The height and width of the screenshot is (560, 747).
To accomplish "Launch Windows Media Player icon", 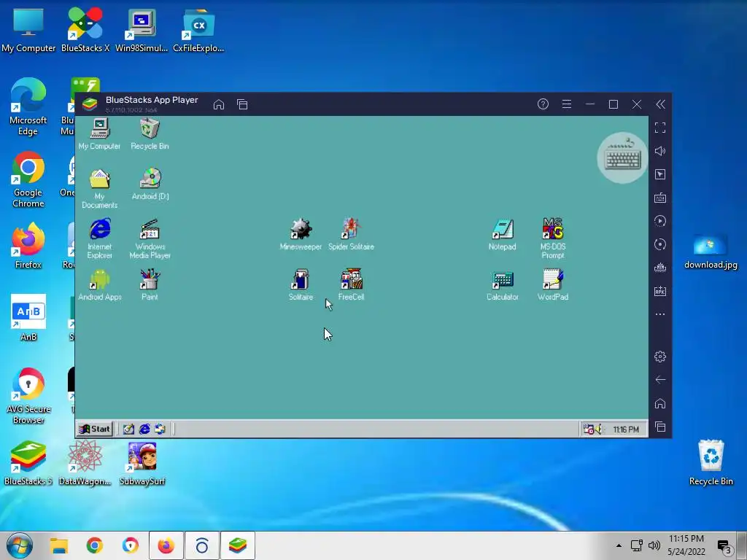I will click(x=150, y=238).
